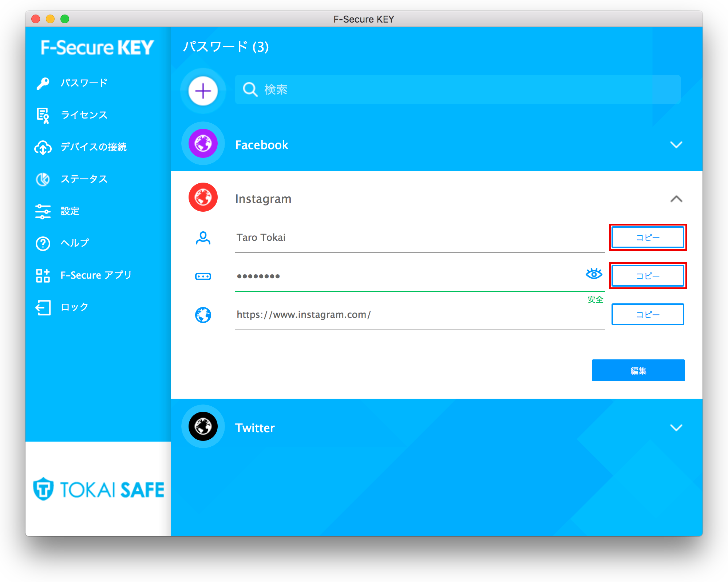728x582 pixels.
Task: Click the https://www.instagram.com/ URL field
Action: pyautogui.click(x=420, y=315)
